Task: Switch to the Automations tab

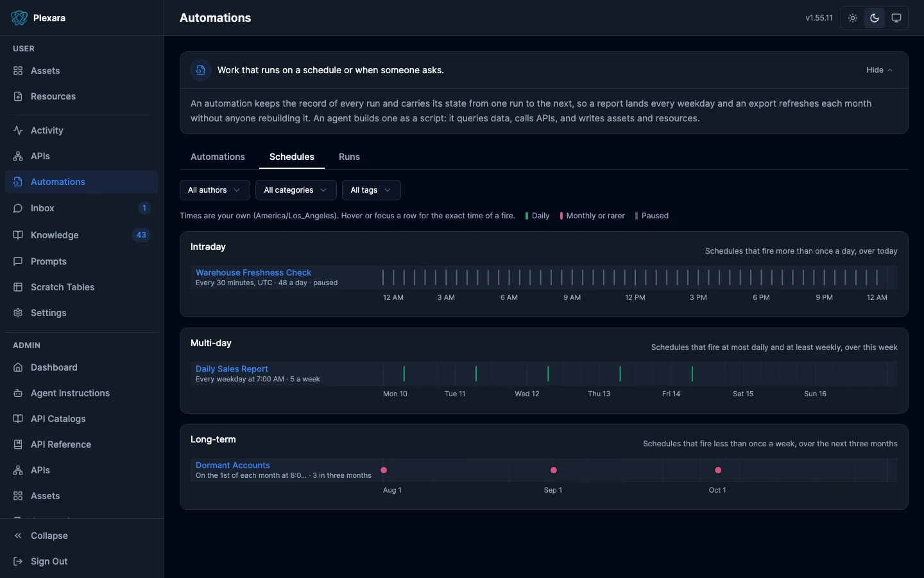Action: 218,157
